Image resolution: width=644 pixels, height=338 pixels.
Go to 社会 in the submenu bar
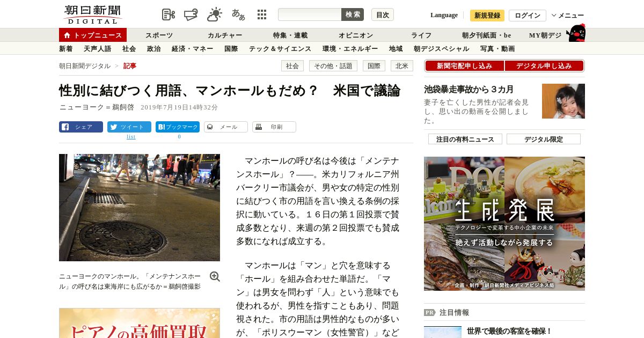coord(129,49)
